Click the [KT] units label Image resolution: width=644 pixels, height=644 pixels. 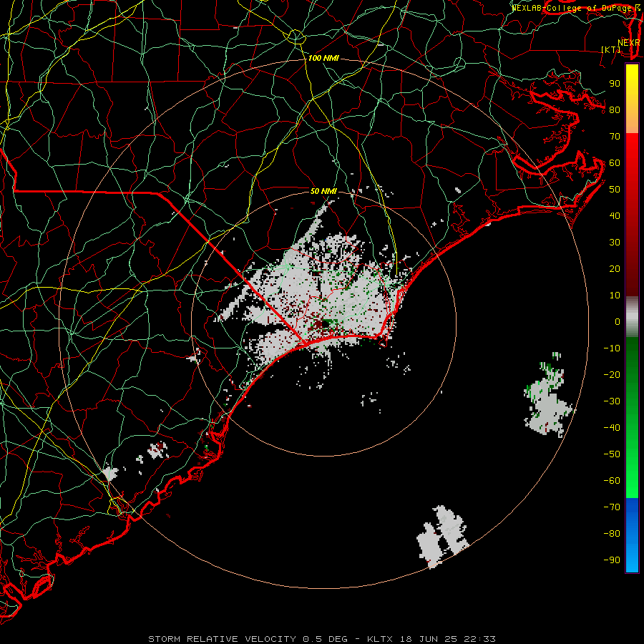[611, 49]
